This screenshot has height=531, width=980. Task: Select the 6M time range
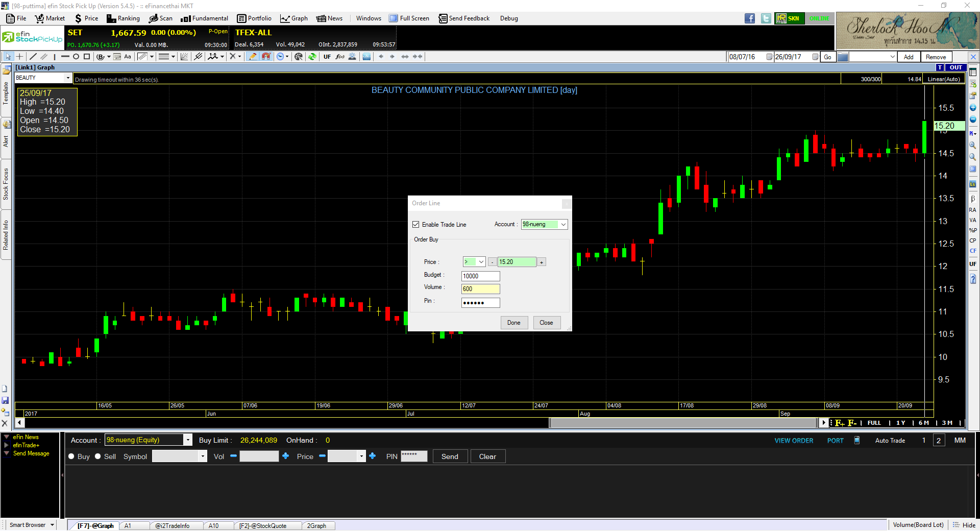pos(924,423)
